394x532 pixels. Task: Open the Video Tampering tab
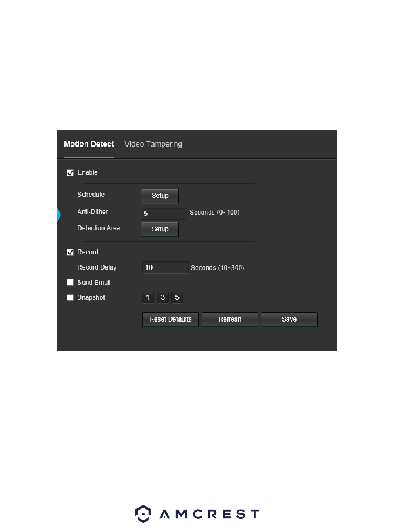click(x=153, y=144)
